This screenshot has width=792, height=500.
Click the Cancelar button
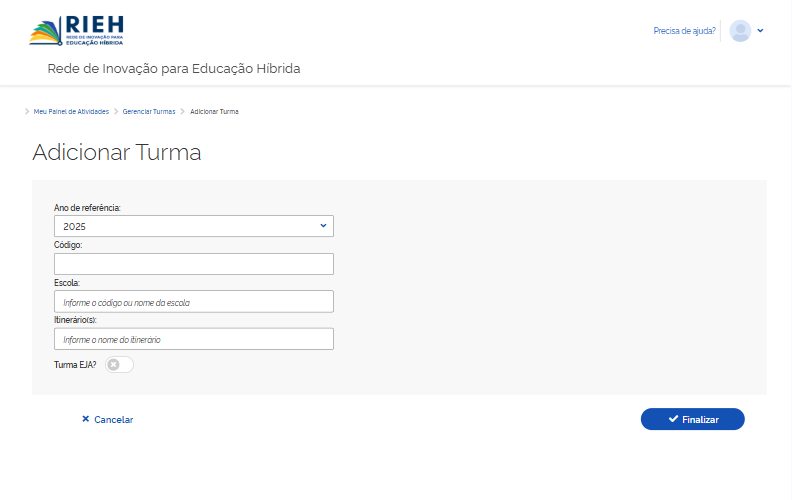[108, 420]
